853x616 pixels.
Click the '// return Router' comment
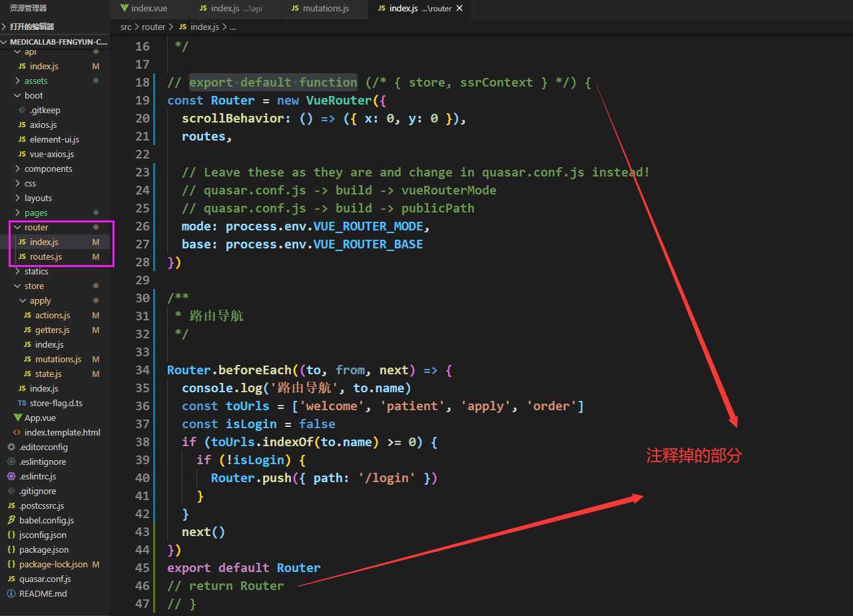pyautogui.click(x=226, y=585)
